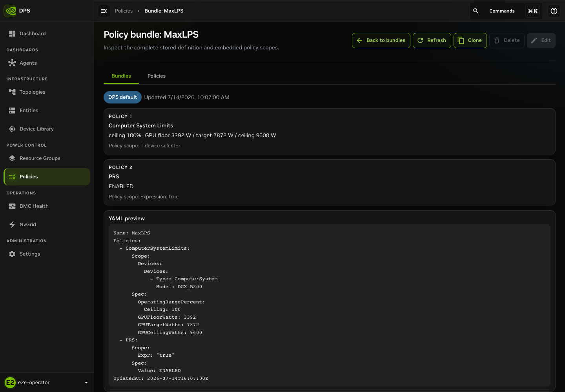Open the Resource Groups layers icon
This screenshot has width=565, height=392.
click(x=12, y=158)
